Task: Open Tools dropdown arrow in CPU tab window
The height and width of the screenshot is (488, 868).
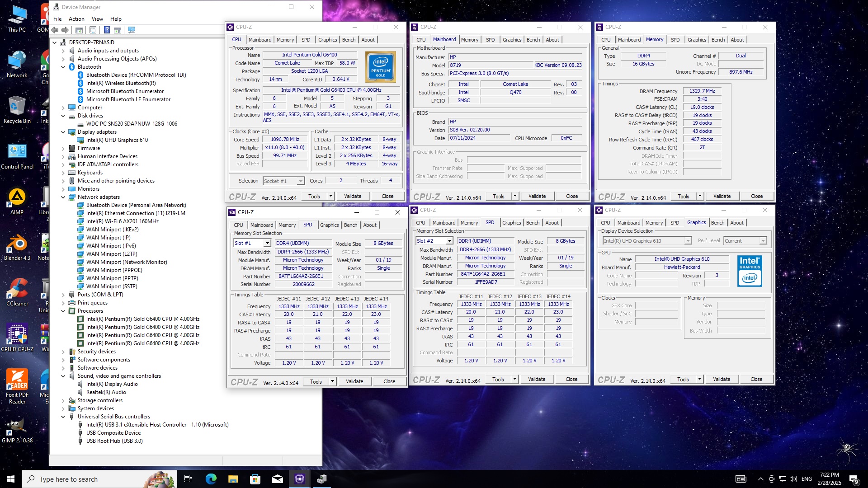Action: 331,196
